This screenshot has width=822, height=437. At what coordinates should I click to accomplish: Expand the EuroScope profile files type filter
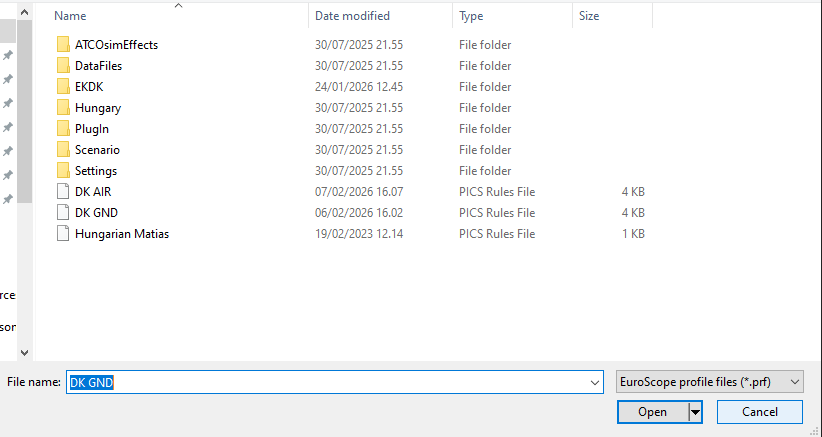[x=710, y=382]
